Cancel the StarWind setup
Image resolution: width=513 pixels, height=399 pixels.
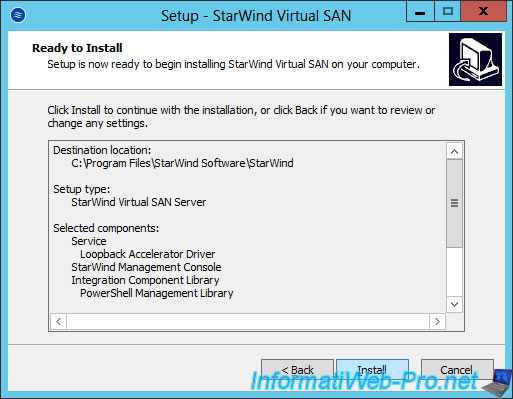point(457,370)
